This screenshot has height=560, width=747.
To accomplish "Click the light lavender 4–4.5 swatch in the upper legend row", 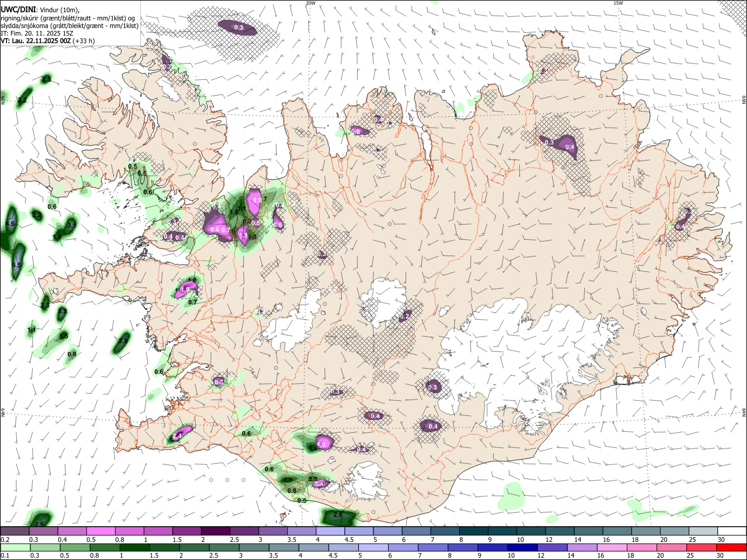I will click(x=330, y=531).
